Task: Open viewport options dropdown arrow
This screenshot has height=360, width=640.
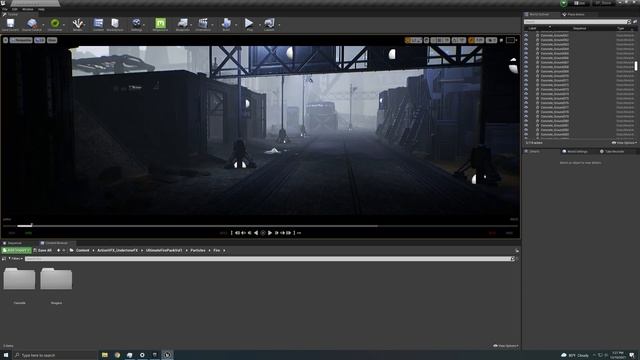Action: pos(5,40)
